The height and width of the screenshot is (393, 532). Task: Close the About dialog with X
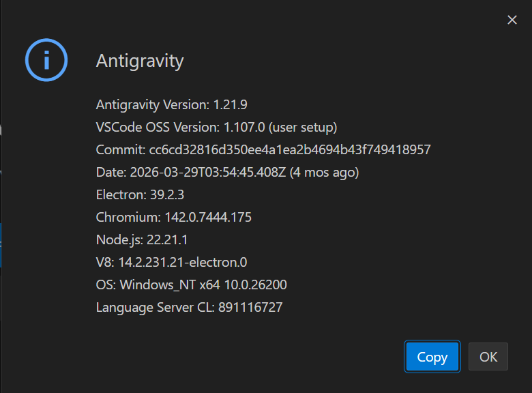[512, 20]
